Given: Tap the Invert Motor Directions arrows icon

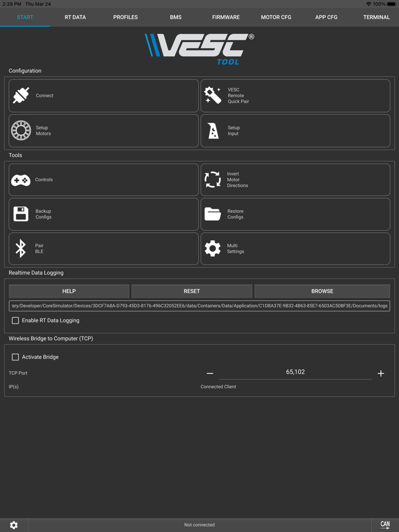Looking at the screenshot, I should [x=213, y=179].
